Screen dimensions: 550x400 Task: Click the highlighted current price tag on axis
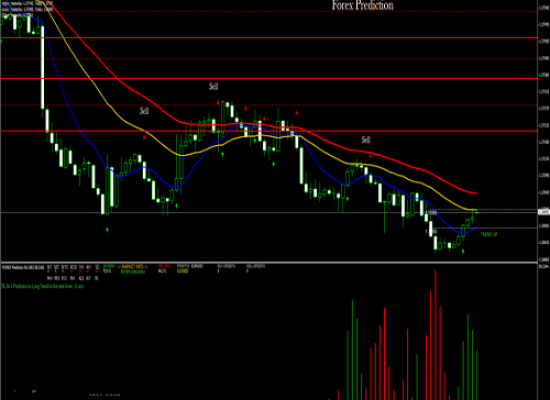[x=544, y=212]
